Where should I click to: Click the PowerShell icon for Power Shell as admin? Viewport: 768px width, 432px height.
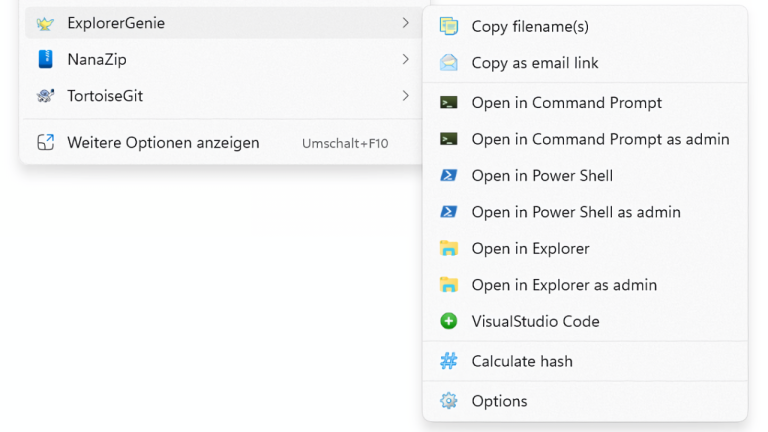tap(449, 212)
